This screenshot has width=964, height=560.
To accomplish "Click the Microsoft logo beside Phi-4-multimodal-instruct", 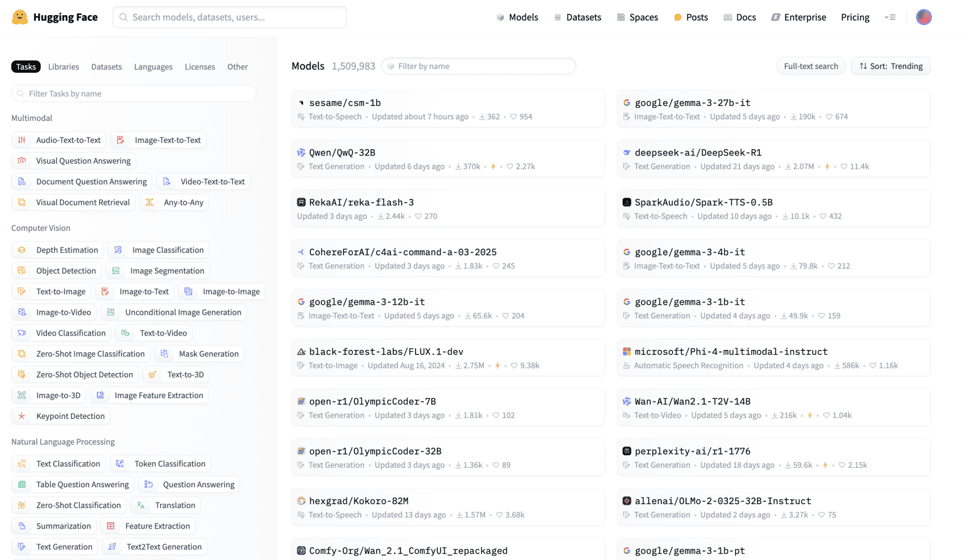I will click(626, 352).
